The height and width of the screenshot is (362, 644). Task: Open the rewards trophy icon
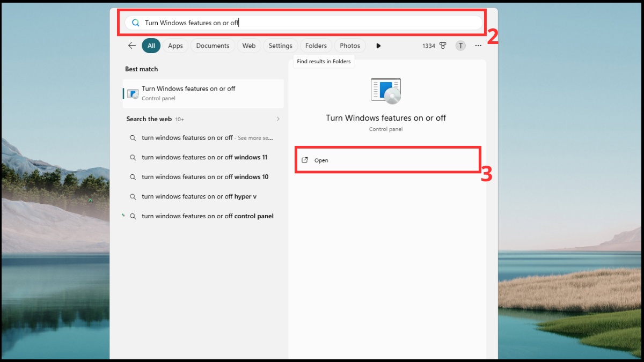coord(443,46)
